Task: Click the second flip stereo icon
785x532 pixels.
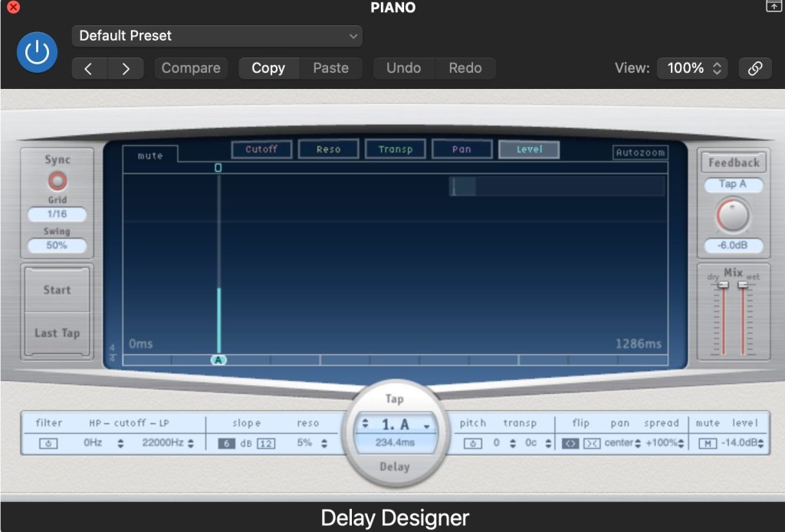Action: (x=592, y=443)
